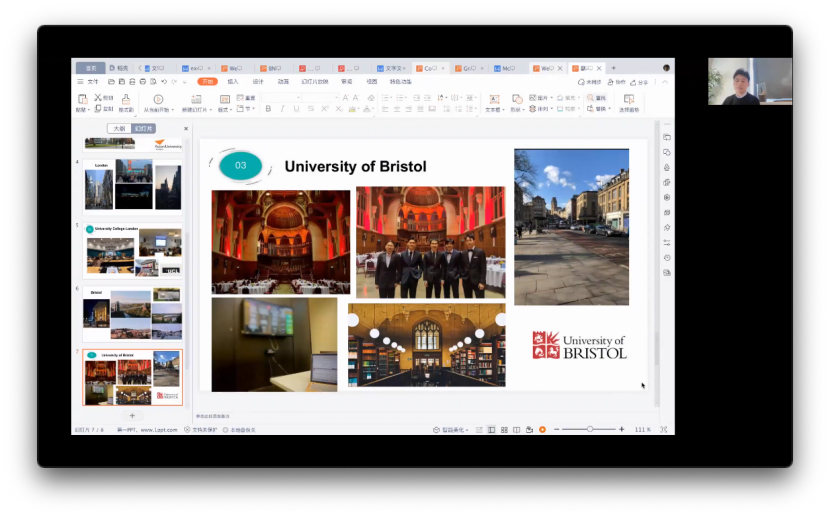This screenshot has width=830, height=517.
Task: Click the New Slide icon
Action: point(196,99)
